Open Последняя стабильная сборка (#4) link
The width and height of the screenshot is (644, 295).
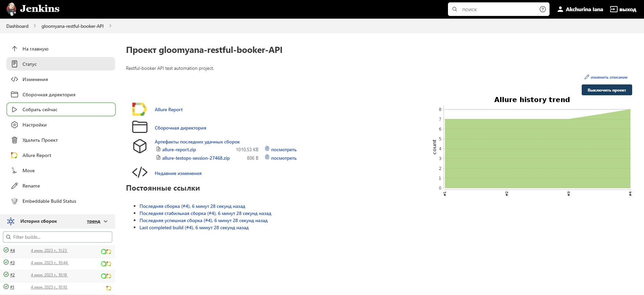click(205, 213)
